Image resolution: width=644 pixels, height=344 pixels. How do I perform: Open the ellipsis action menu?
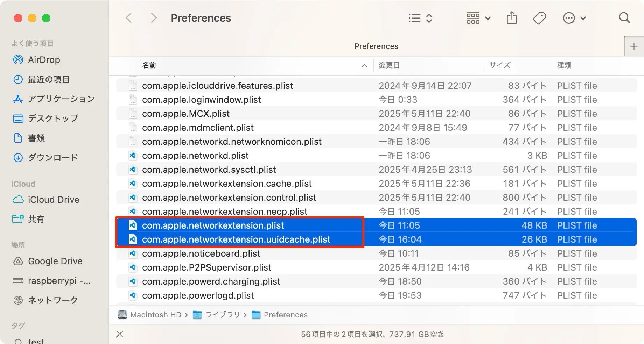click(574, 18)
